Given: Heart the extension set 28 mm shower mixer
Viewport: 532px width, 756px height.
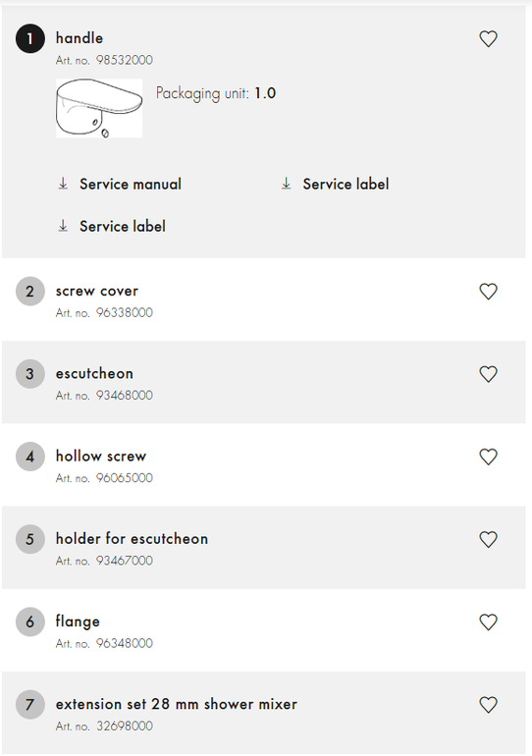Looking at the screenshot, I should (488, 705).
